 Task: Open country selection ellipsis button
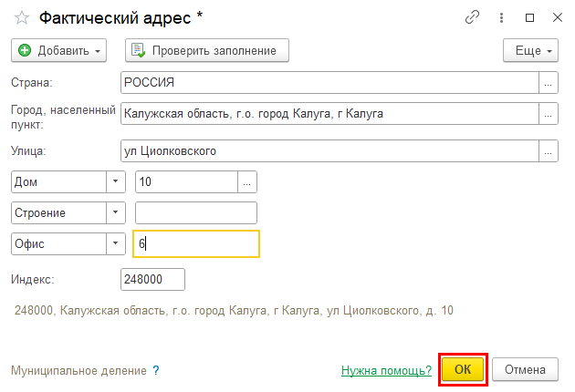pyautogui.click(x=549, y=83)
